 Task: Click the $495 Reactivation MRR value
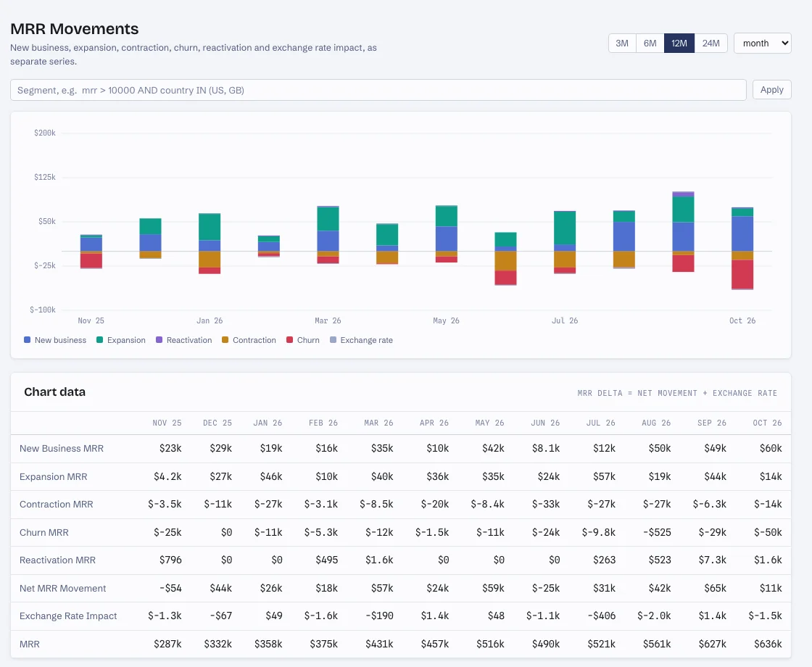click(x=326, y=560)
